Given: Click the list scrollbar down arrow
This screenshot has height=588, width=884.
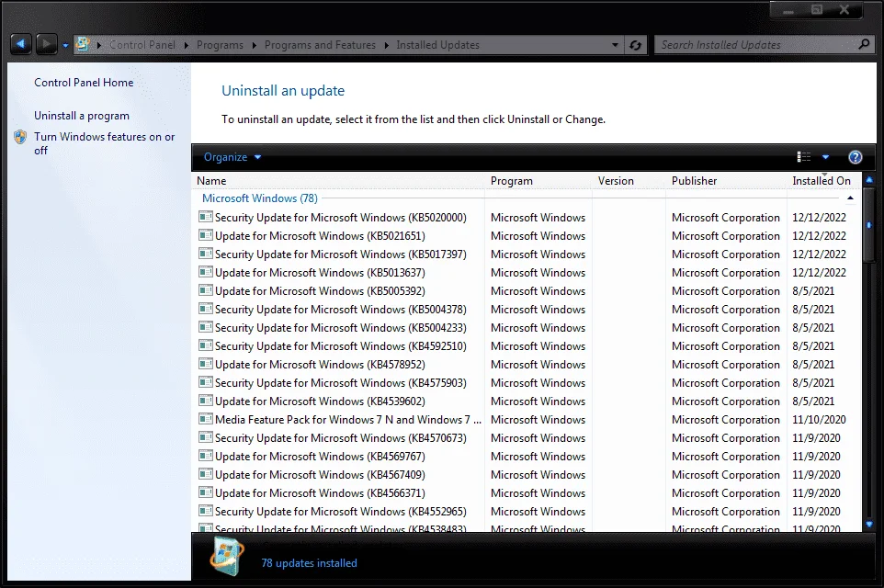Looking at the screenshot, I should point(868,525).
